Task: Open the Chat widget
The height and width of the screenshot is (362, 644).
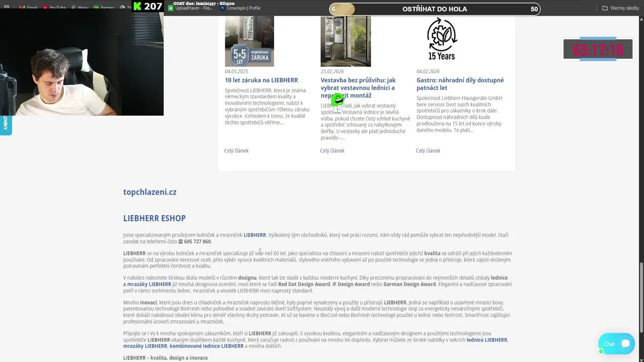Action: point(616,344)
